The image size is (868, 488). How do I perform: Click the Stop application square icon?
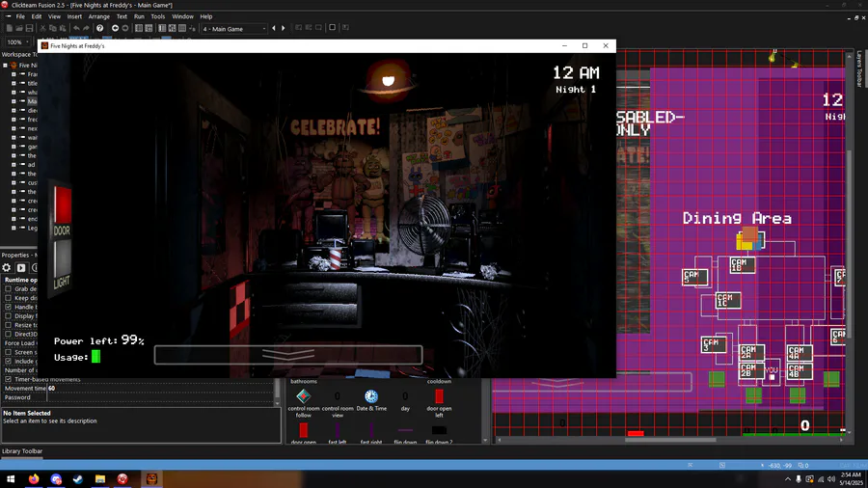coord(332,28)
